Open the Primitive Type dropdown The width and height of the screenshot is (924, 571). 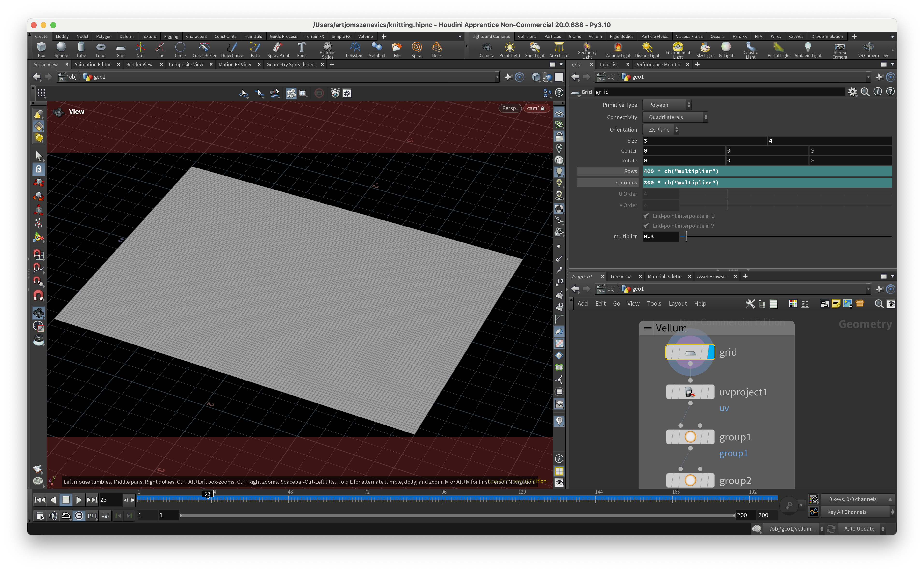[x=667, y=105]
